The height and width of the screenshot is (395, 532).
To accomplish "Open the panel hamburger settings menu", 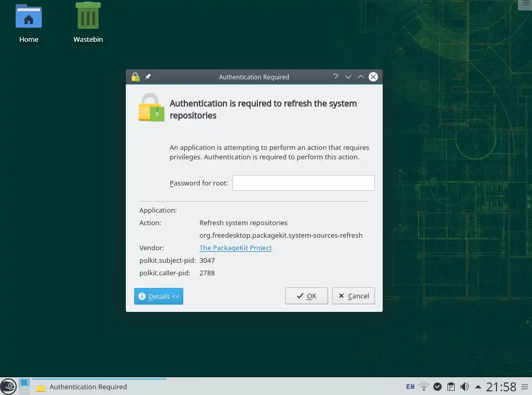I will (x=525, y=387).
